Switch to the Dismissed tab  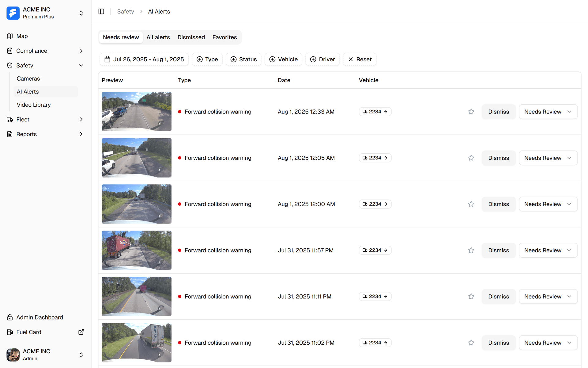(x=191, y=37)
